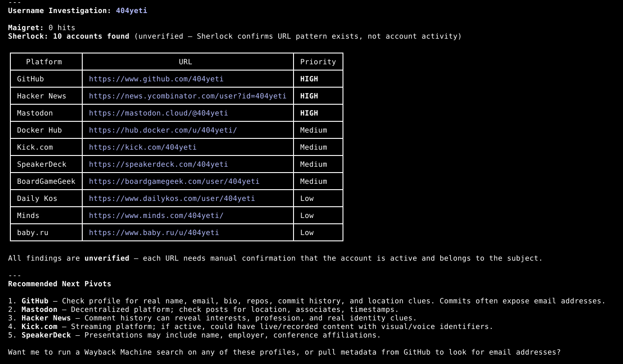This screenshot has width=623, height=364.
Task: Open the baby.ru/u/404yeti link
Action: point(154,232)
